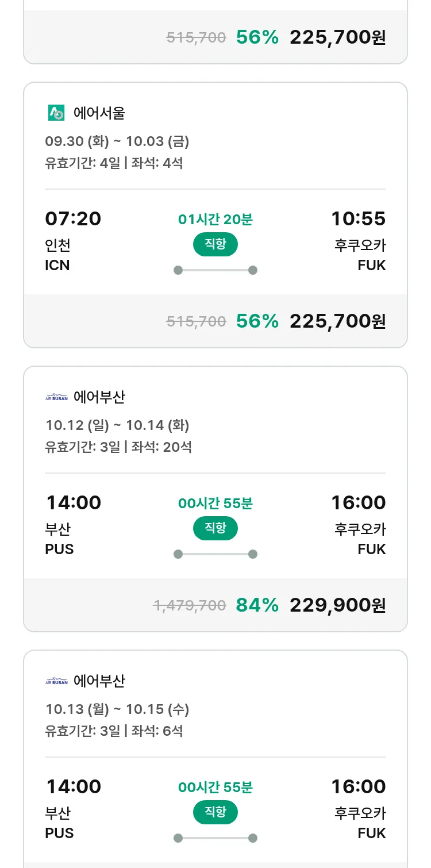
Task: Click Air Busan logo on 10.12 flight card
Action: point(56,397)
